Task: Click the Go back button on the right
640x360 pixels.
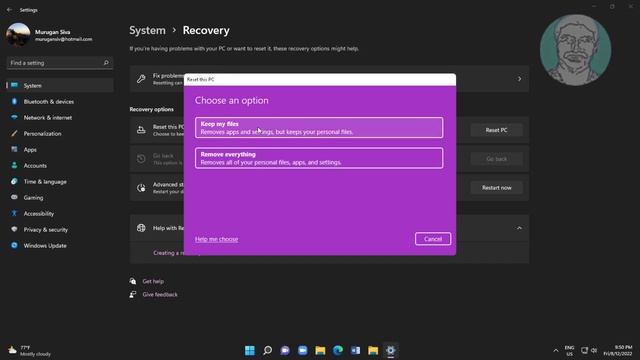Action: pos(496,159)
